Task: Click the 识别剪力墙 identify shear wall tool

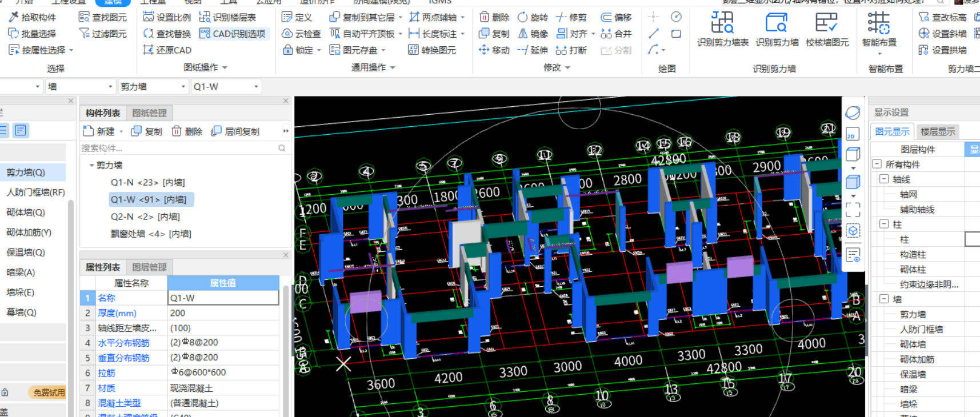Action: tap(777, 29)
